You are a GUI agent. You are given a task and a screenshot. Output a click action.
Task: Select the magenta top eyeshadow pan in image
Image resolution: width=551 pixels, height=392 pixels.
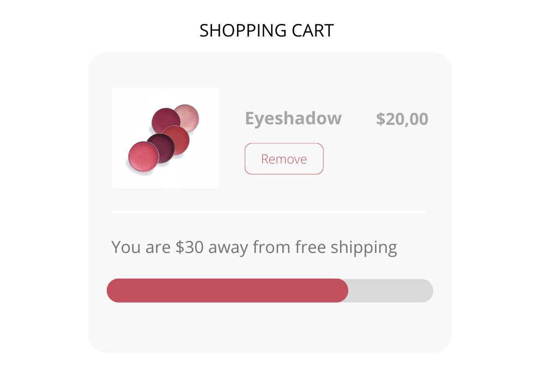pyautogui.click(x=165, y=120)
